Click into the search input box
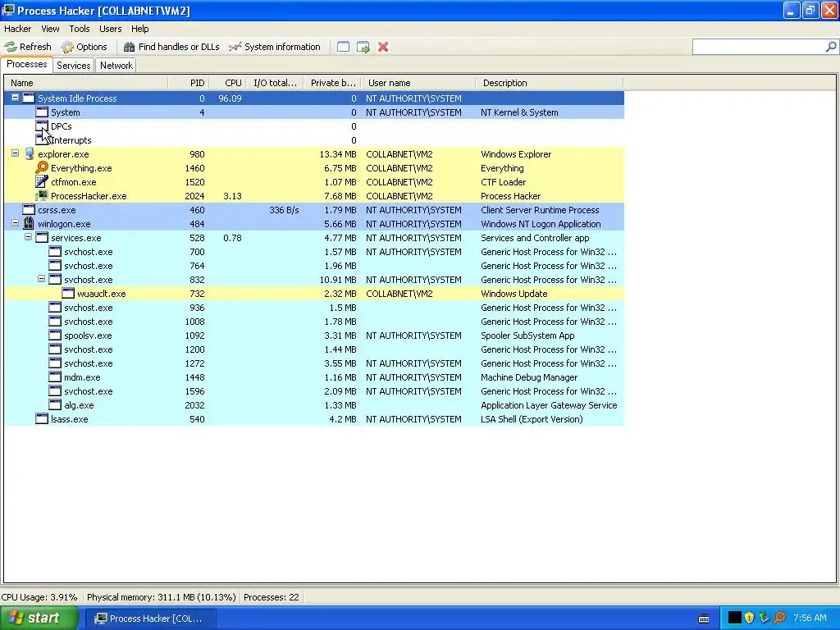Viewport: 840px width, 630px height. point(758,47)
